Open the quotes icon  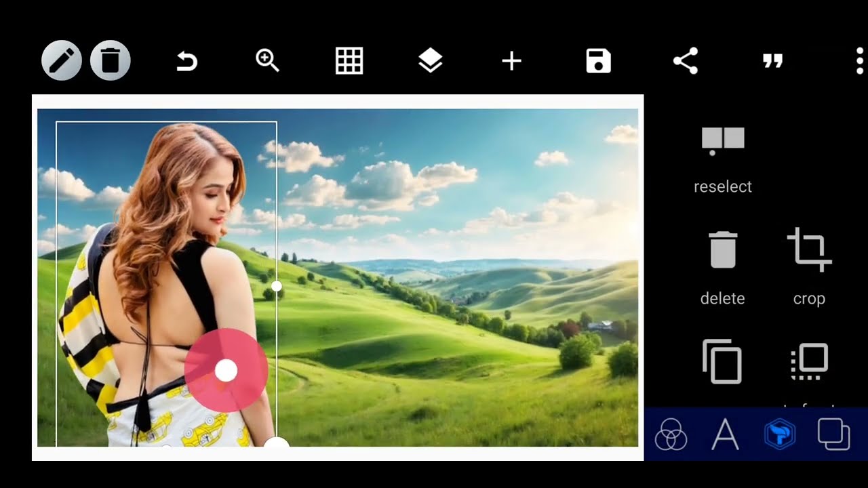click(772, 62)
